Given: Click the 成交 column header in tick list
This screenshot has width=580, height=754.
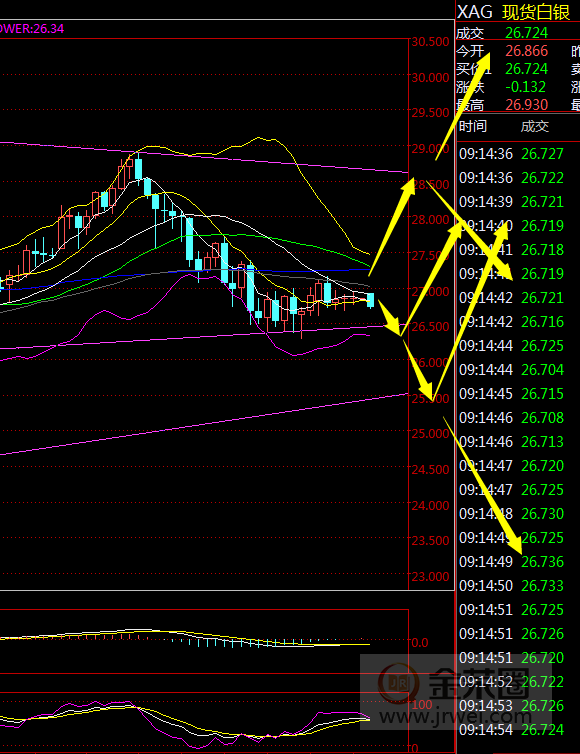Looking at the screenshot, I should point(535,126).
